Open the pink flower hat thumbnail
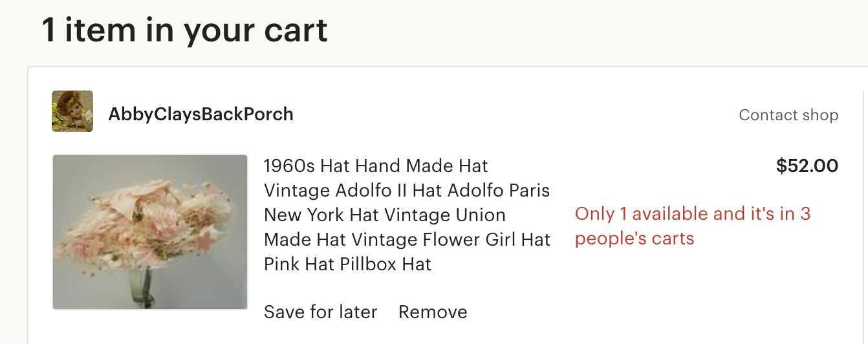 click(150, 231)
